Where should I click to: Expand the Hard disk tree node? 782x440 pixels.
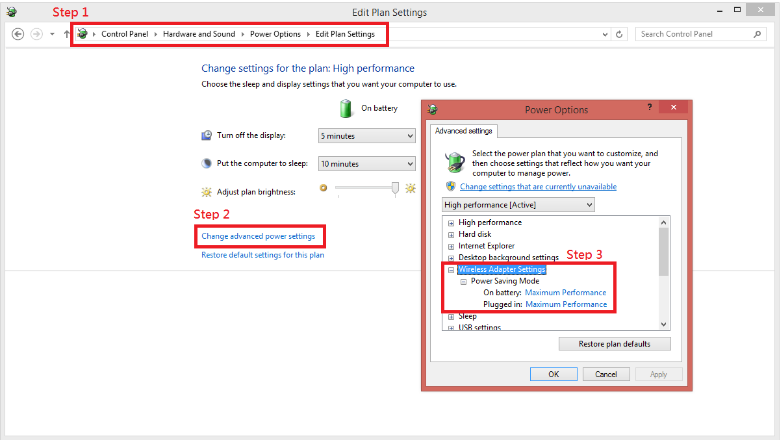click(x=451, y=234)
